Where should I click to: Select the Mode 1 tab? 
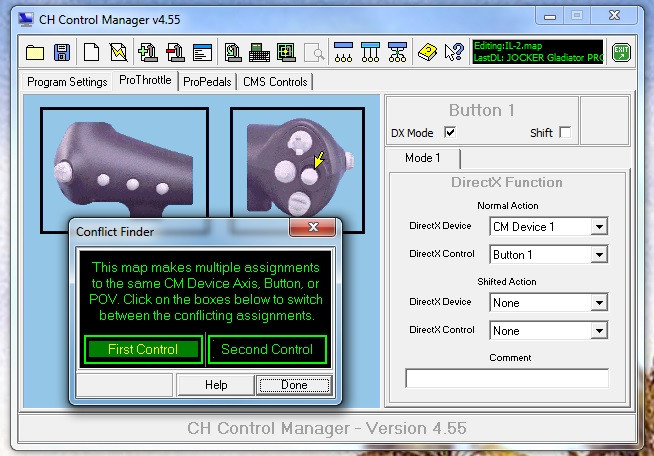(x=423, y=158)
